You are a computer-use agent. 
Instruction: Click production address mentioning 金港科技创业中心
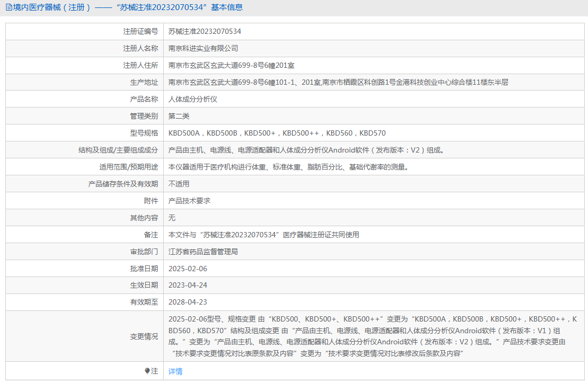(x=338, y=82)
